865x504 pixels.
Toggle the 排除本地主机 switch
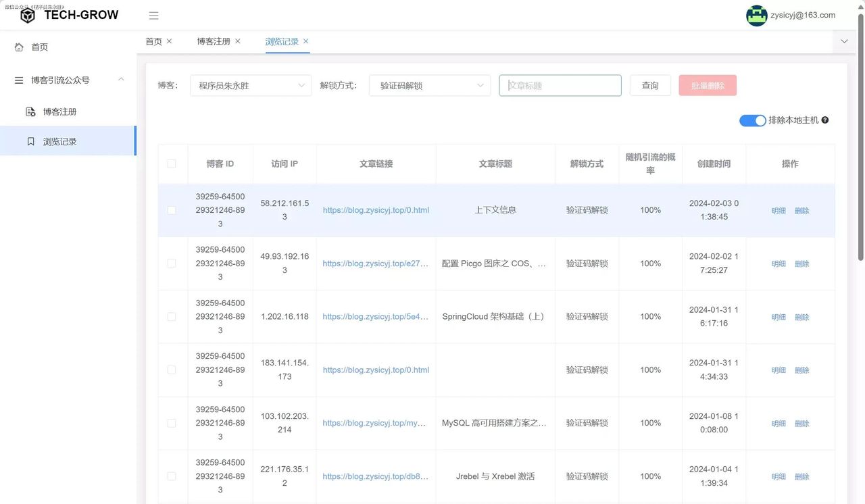click(752, 120)
